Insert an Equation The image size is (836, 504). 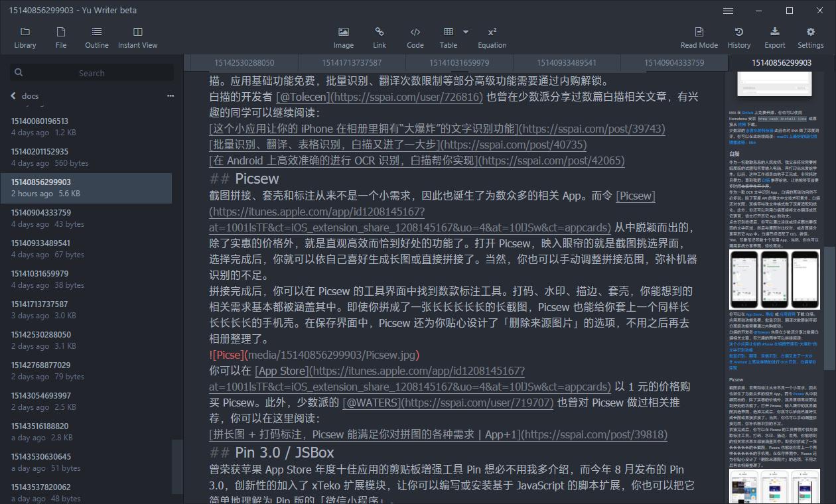click(x=492, y=38)
